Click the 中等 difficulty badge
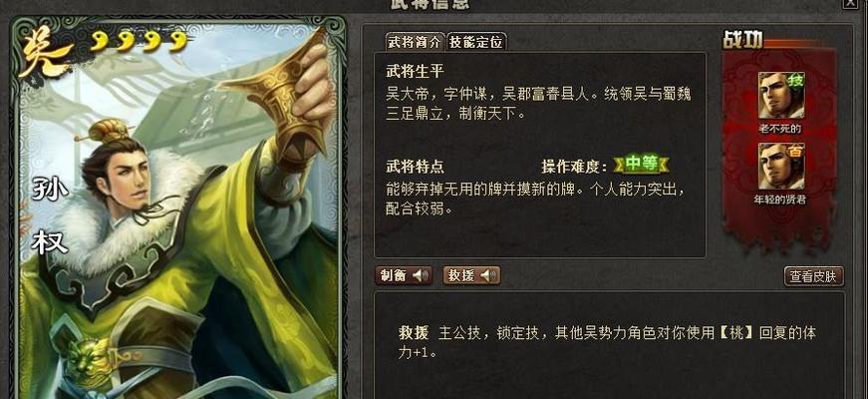 [642, 164]
